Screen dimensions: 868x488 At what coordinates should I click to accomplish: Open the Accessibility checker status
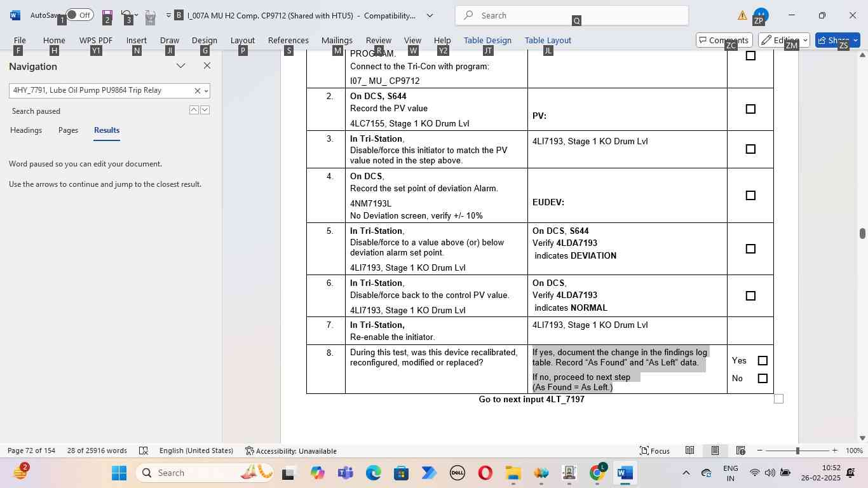tap(291, 451)
